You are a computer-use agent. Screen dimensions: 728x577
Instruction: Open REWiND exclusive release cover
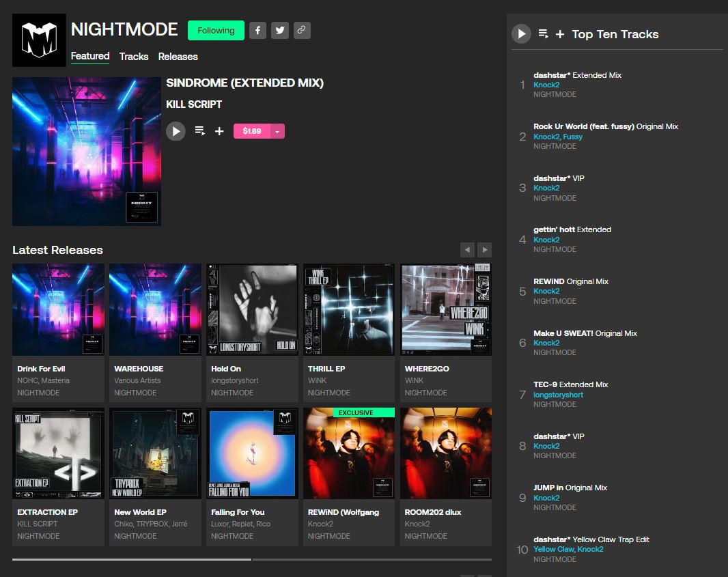click(349, 453)
